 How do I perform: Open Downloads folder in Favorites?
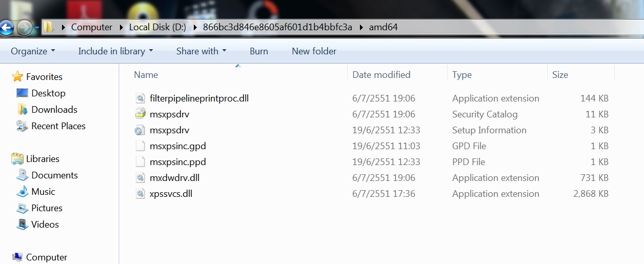[x=54, y=109]
